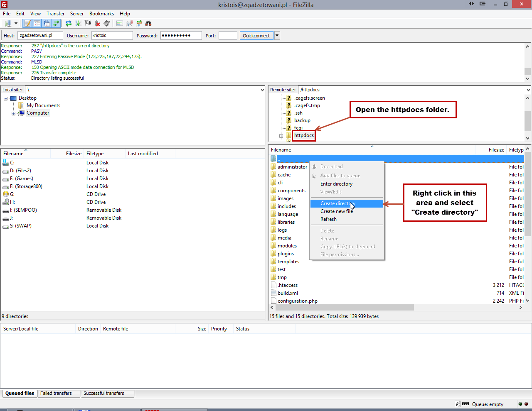
Task: Open the Site Manager dropdown arrow
Action: [x=16, y=24]
